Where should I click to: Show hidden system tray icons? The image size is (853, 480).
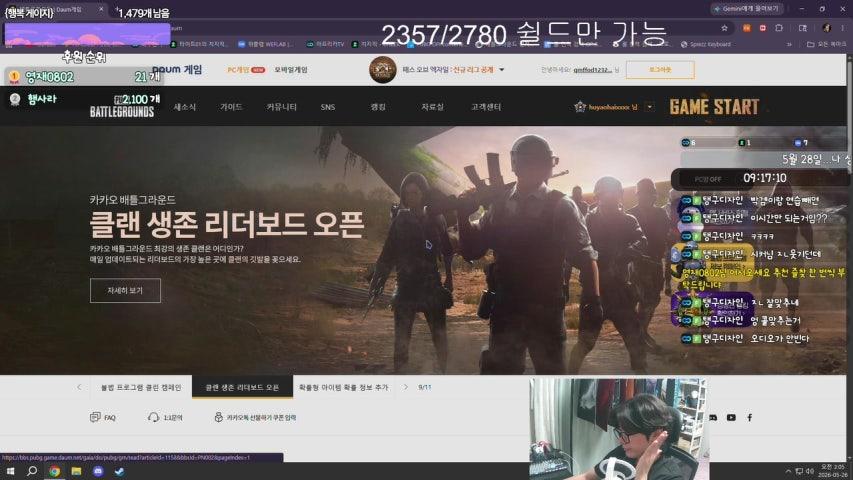click(788, 471)
